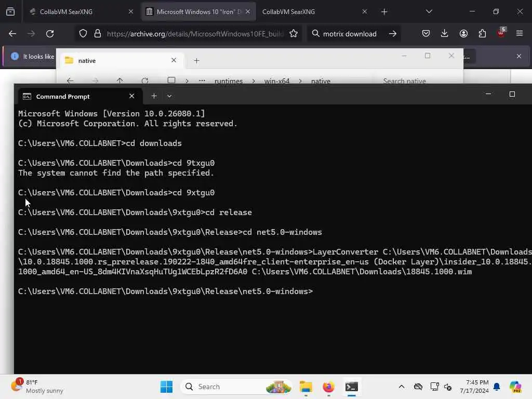
Task: Reload the archive.org page
Action: point(50,34)
